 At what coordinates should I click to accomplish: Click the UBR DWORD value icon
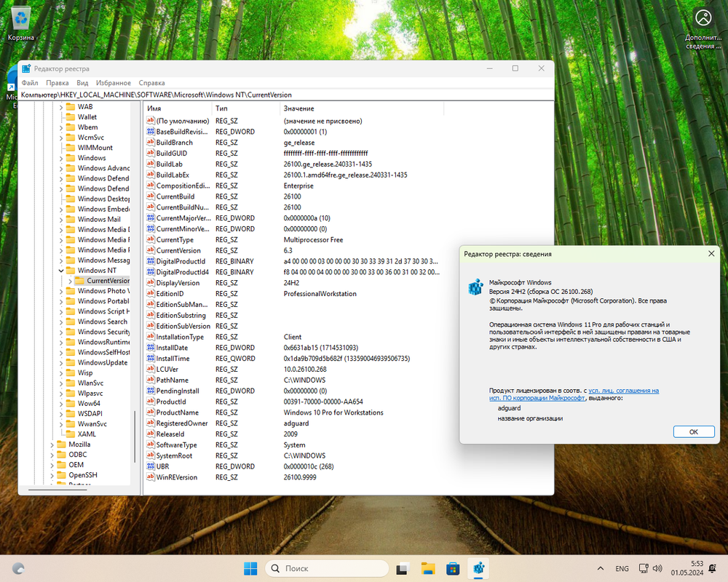[x=151, y=466]
